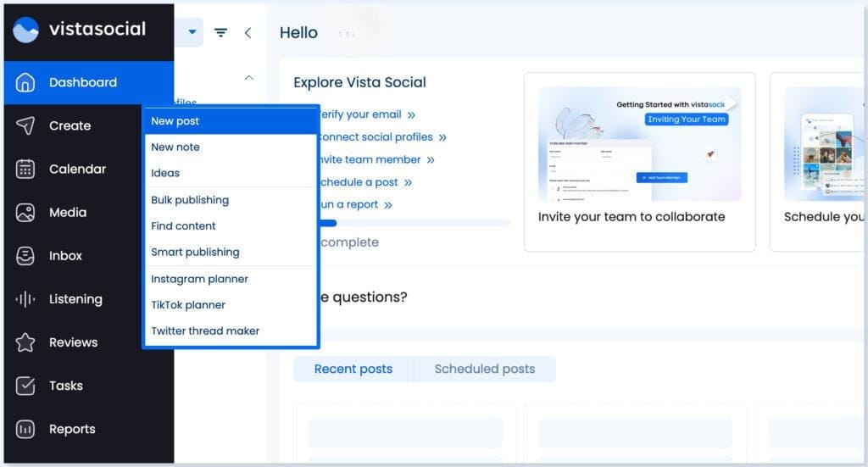This screenshot has width=868, height=467.
Task: Click the Explore Vista Social heading
Action: (359, 82)
